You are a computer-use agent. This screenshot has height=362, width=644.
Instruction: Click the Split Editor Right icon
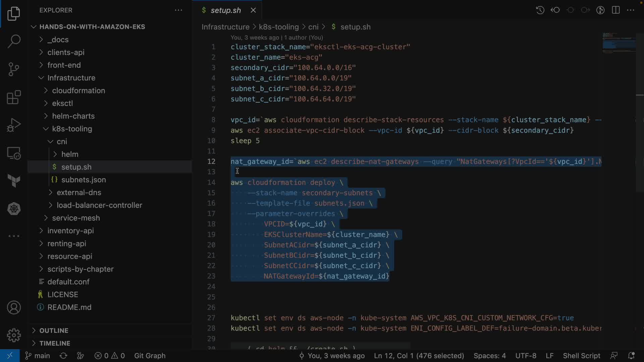click(615, 10)
